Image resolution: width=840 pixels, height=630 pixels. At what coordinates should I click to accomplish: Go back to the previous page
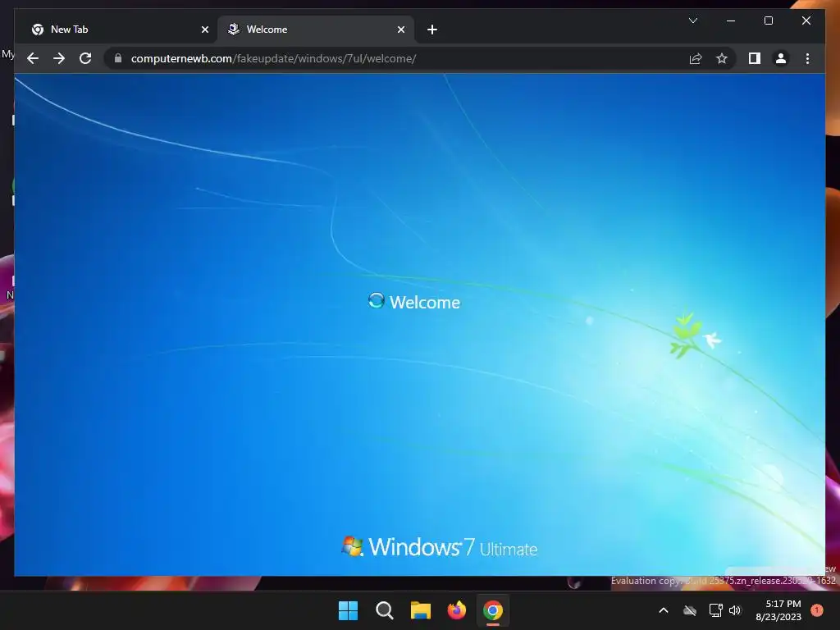coord(33,58)
